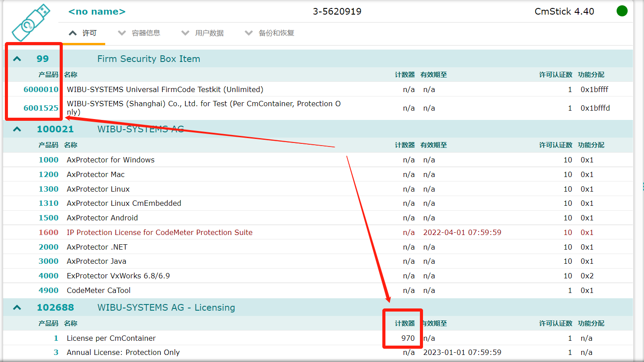Image resolution: width=644 pixels, height=362 pixels.
Task: Click the CmStick USB dongle icon
Action: click(31, 23)
